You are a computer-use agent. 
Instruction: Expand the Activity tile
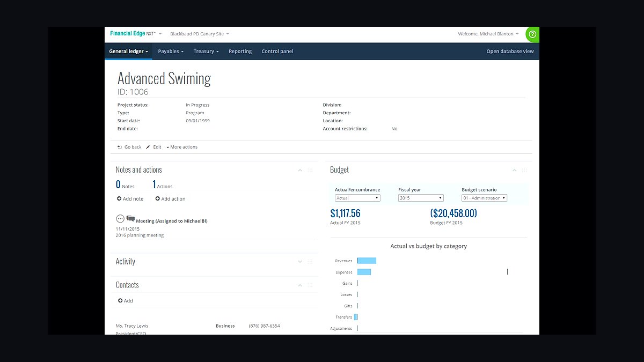[300, 262]
